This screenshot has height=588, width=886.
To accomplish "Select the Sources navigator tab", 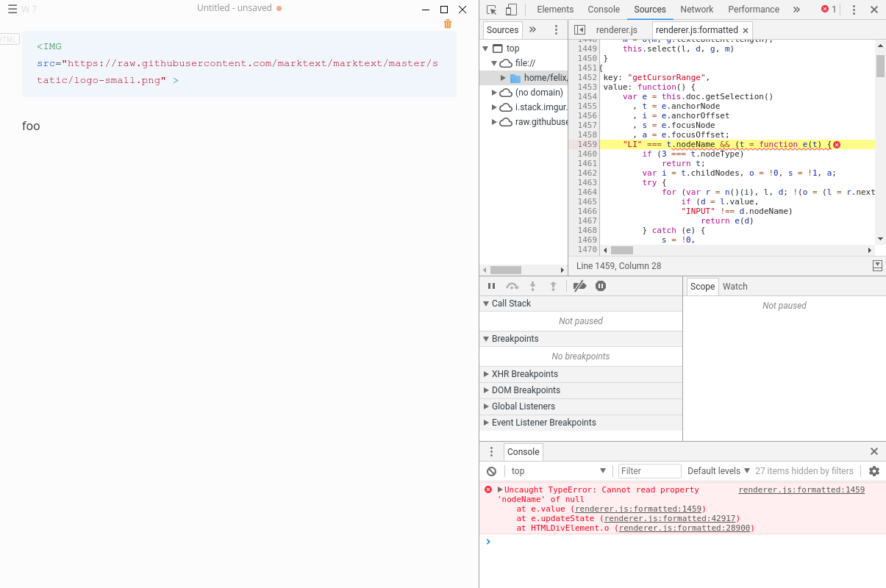I will pyautogui.click(x=503, y=30).
